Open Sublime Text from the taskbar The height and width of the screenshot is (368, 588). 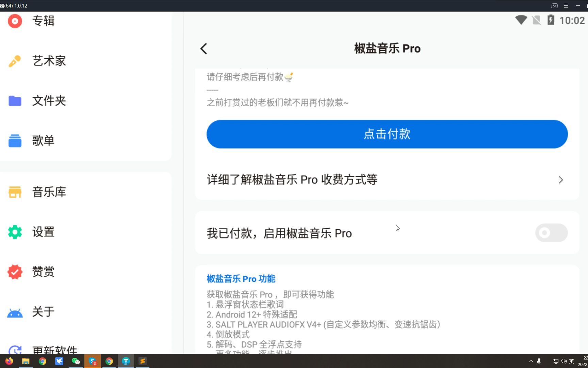tap(143, 361)
